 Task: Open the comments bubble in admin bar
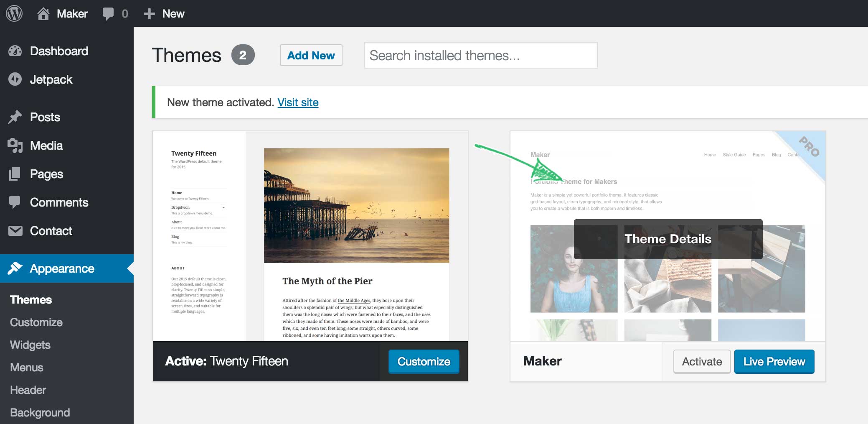(x=108, y=14)
